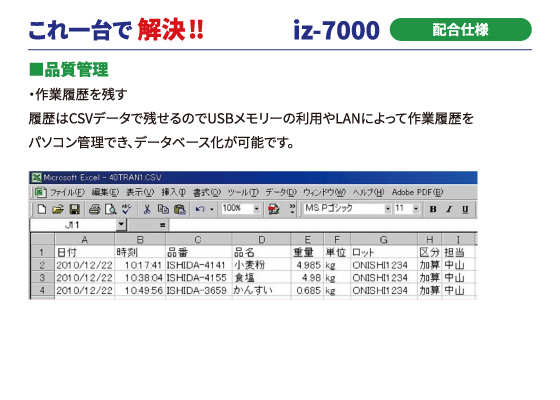Click cell containing 品番
Viewport: 560px width, 400px height.
(x=199, y=252)
